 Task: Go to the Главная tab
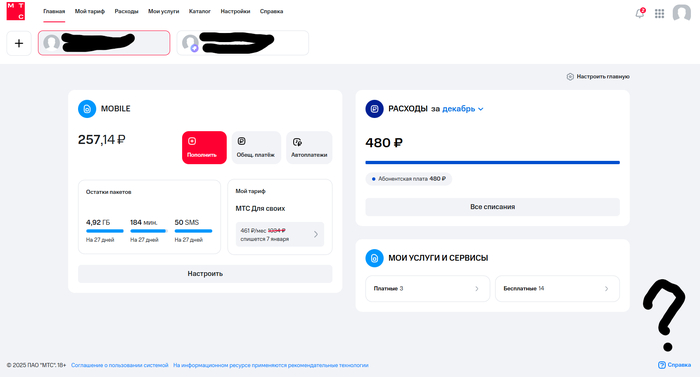coord(54,12)
